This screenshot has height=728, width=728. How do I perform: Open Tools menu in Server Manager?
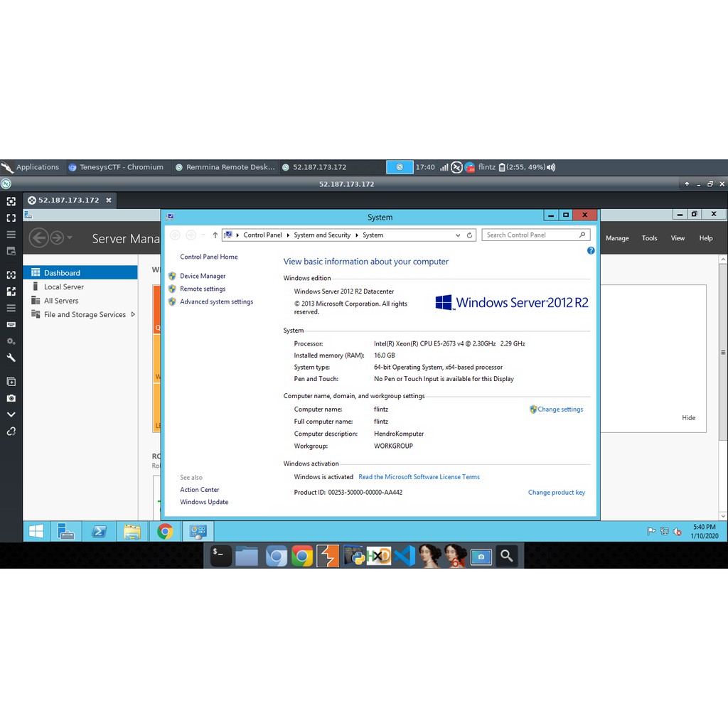pos(649,238)
